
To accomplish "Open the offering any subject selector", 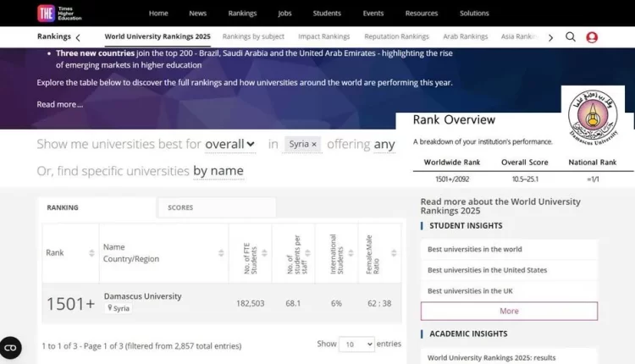I will (x=384, y=144).
